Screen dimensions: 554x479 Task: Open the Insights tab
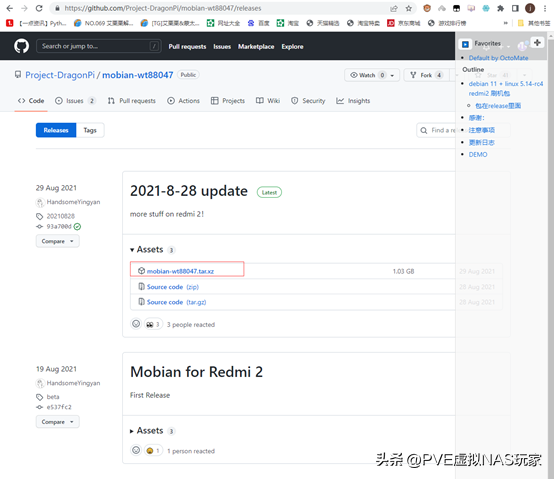click(353, 101)
